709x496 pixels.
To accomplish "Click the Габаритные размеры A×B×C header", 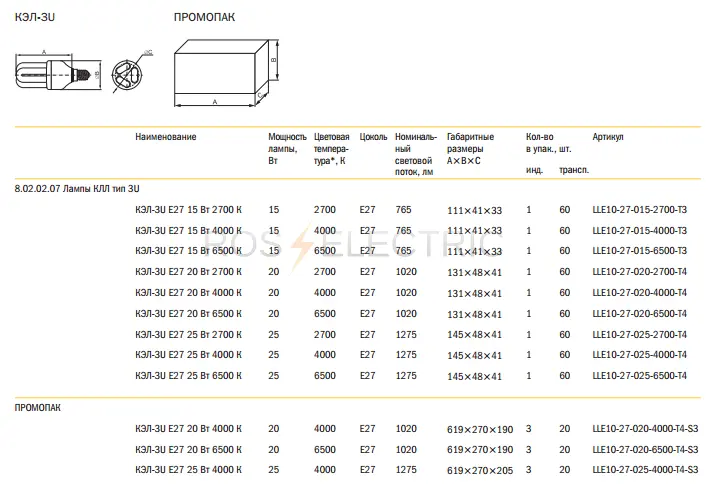I will click(x=470, y=148).
